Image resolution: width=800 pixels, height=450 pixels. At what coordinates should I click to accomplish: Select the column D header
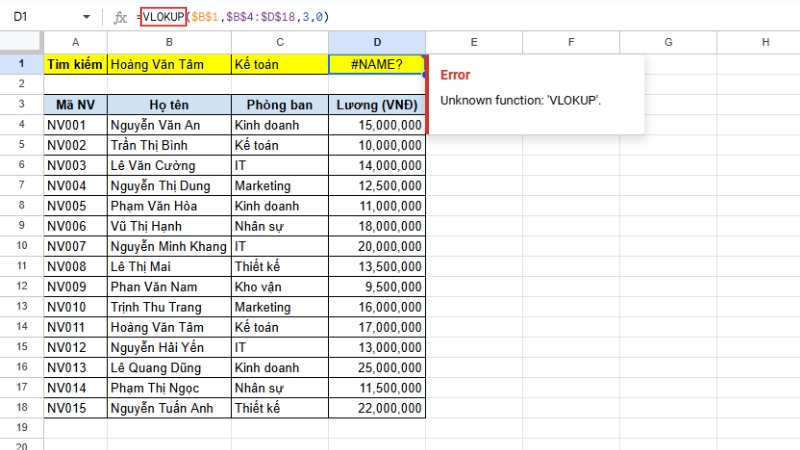[376, 42]
